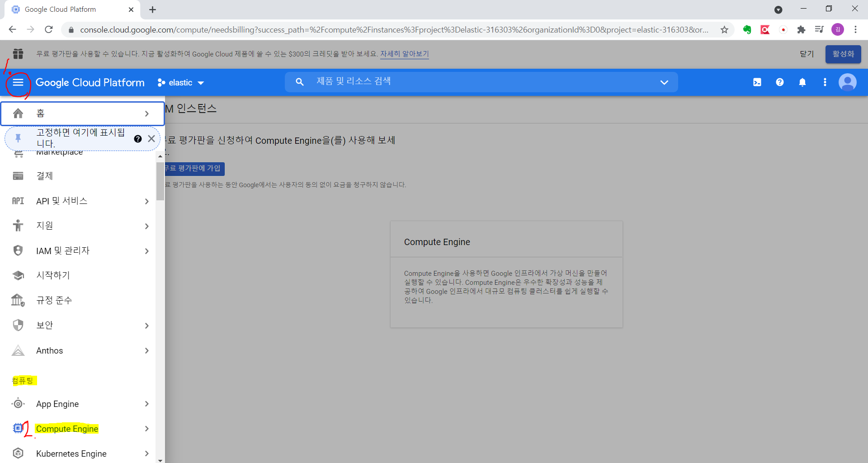
Task: Click the Home icon in the sidebar
Action: [18, 113]
